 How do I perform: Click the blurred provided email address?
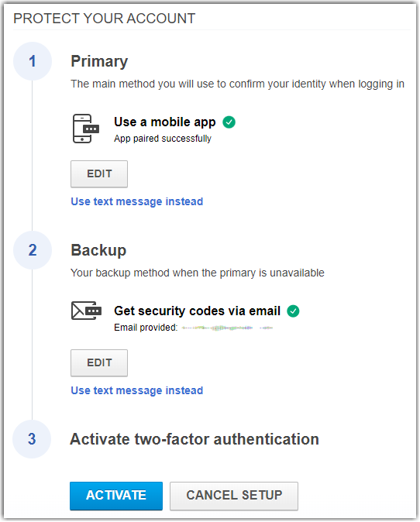point(227,328)
